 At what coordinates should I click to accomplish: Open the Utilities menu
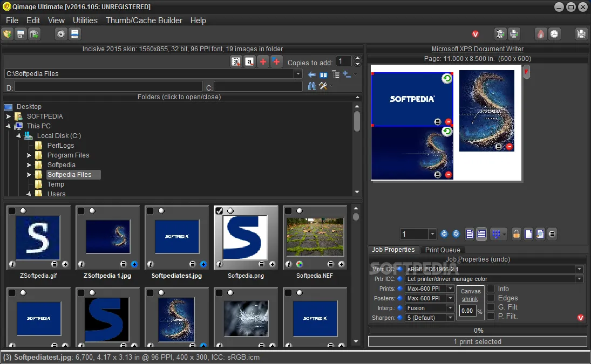[85, 20]
